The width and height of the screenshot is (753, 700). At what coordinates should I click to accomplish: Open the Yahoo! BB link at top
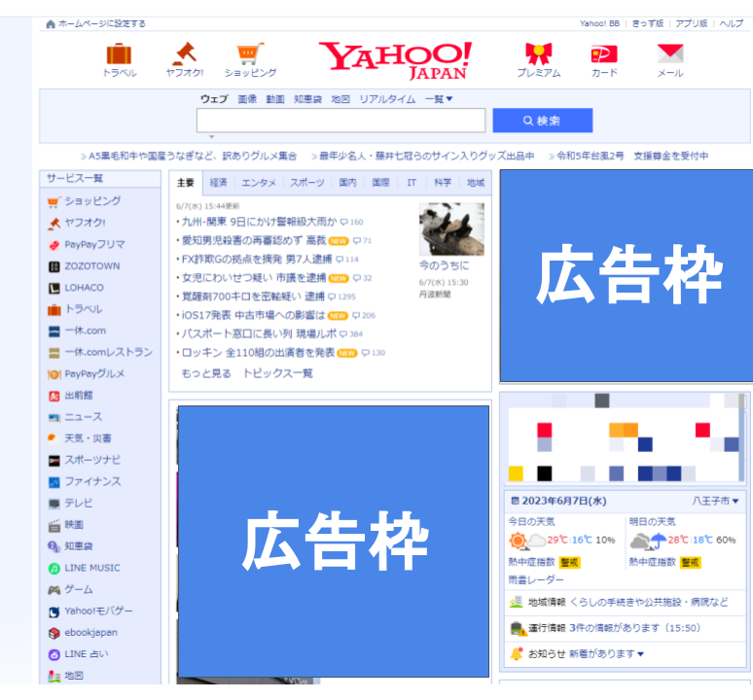(599, 23)
